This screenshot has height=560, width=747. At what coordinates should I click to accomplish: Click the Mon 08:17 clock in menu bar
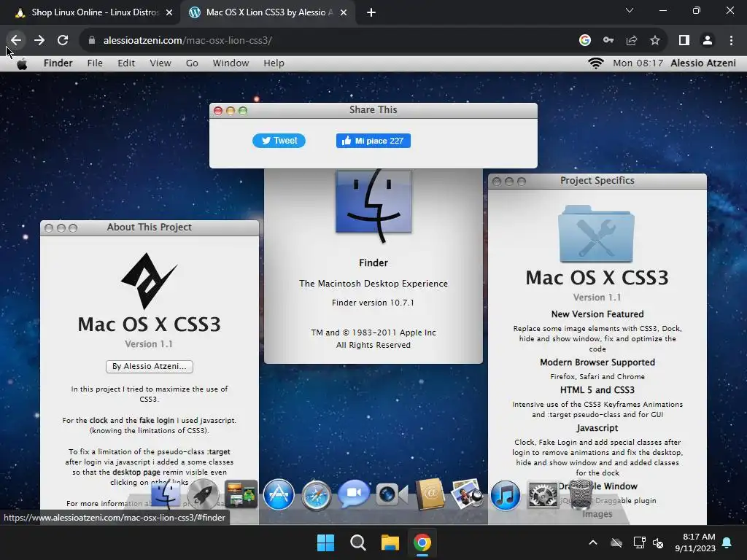point(638,63)
